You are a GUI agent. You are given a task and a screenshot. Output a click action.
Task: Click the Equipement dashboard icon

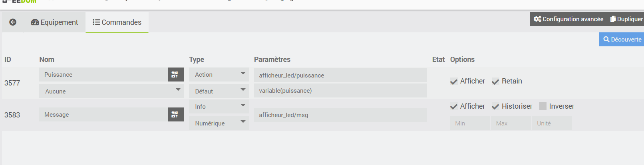(35, 22)
